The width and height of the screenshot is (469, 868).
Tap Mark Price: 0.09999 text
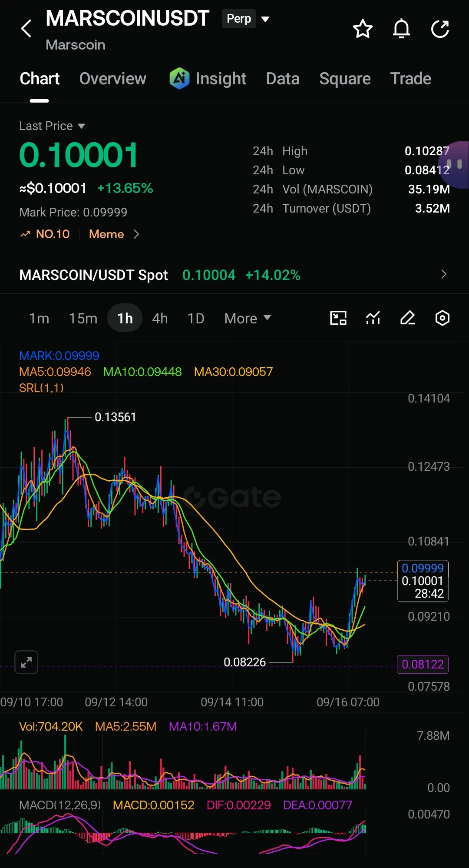coord(73,212)
